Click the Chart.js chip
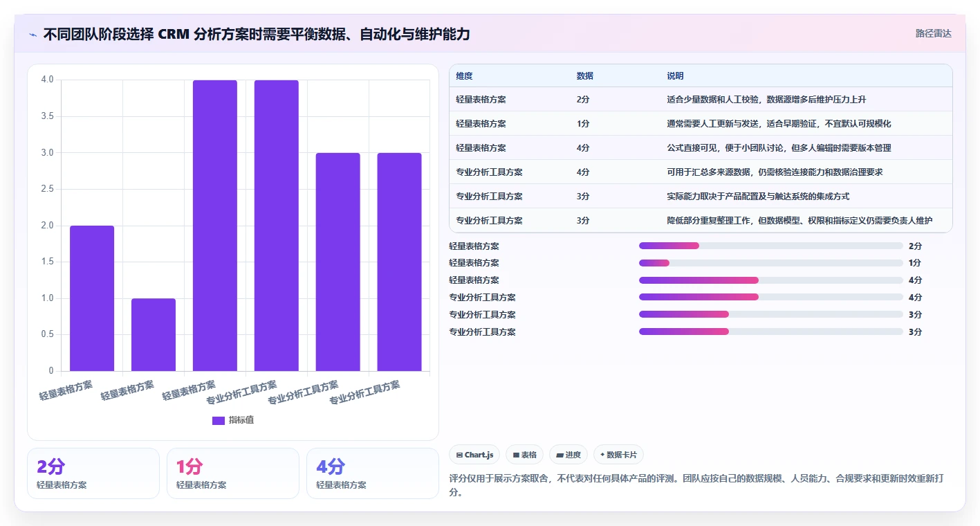The image size is (980, 526). click(474, 455)
